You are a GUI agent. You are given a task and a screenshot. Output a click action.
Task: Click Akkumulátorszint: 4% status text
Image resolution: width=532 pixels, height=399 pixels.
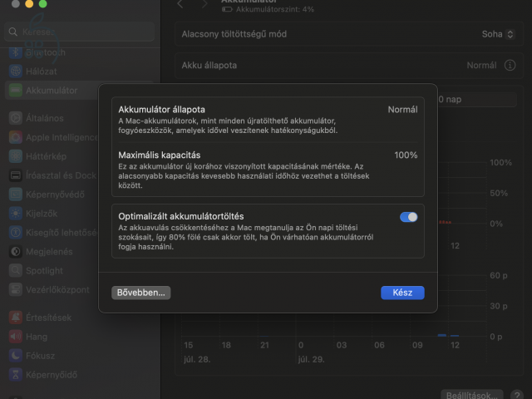coord(275,9)
